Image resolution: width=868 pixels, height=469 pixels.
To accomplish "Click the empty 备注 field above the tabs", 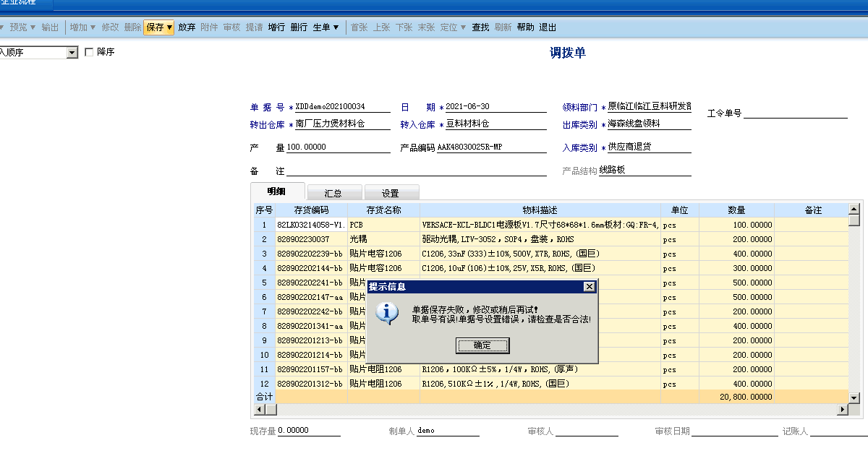I will click(417, 171).
